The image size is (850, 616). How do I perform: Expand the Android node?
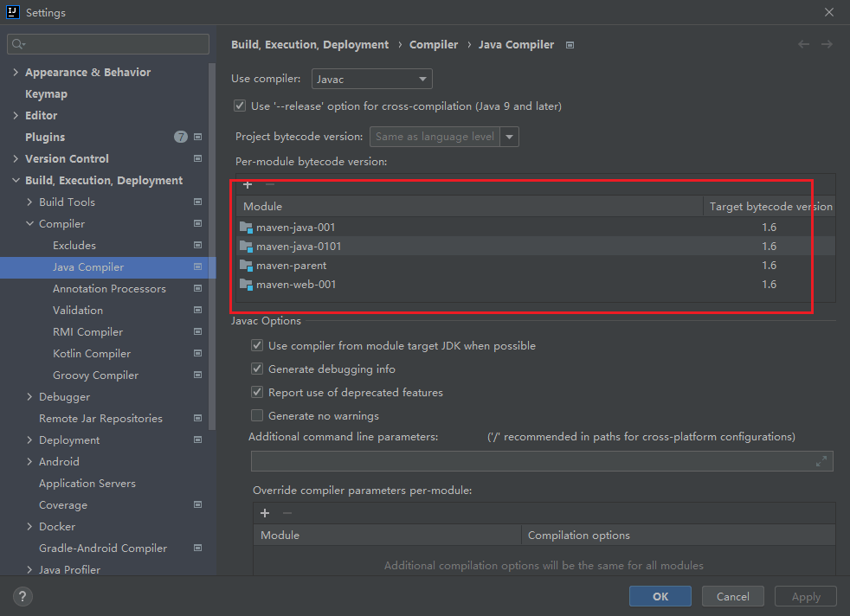click(x=29, y=462)
